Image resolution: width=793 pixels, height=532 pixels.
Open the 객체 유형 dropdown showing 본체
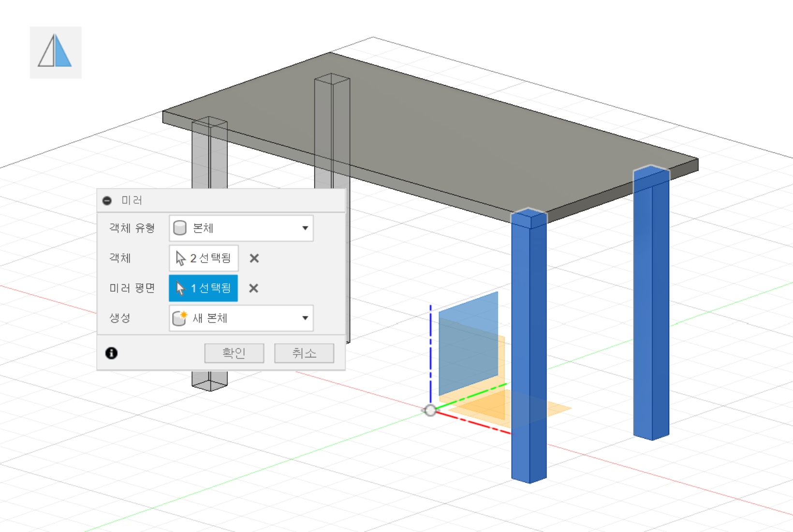point(241,228)
